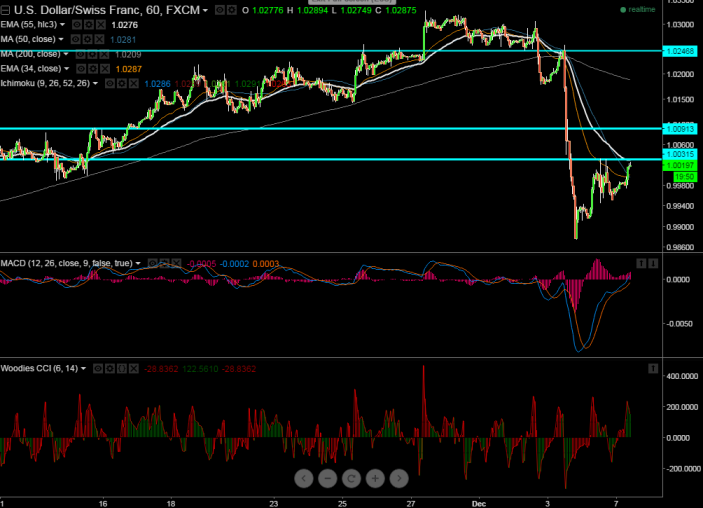Hide the EMA (55, hlc3) indicator
Viewport: 703px width, 508px height.
coord(77,25)
